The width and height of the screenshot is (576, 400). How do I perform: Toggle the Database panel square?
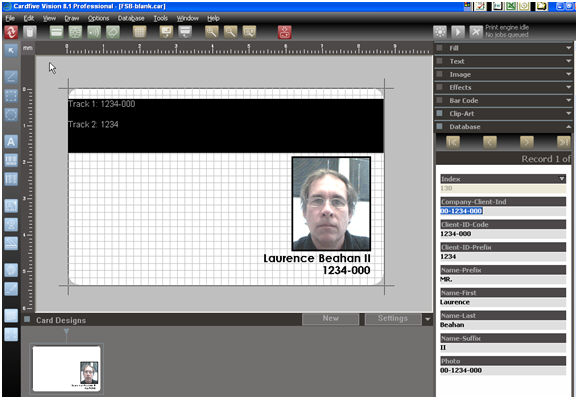[x=439, y=126]
